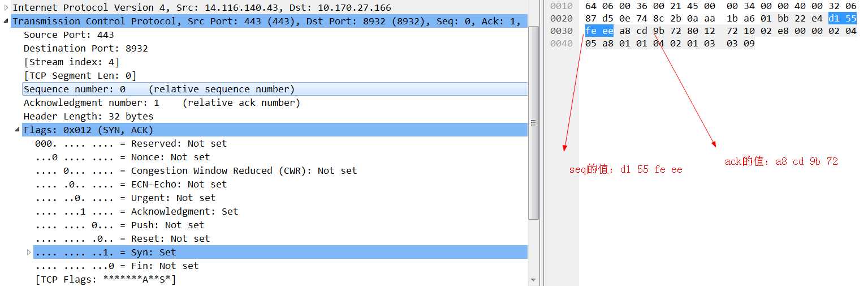Click hex bytes 01 bb in row 0020
The width and height of the screenshot is (868, 286).
coord(775,19)
